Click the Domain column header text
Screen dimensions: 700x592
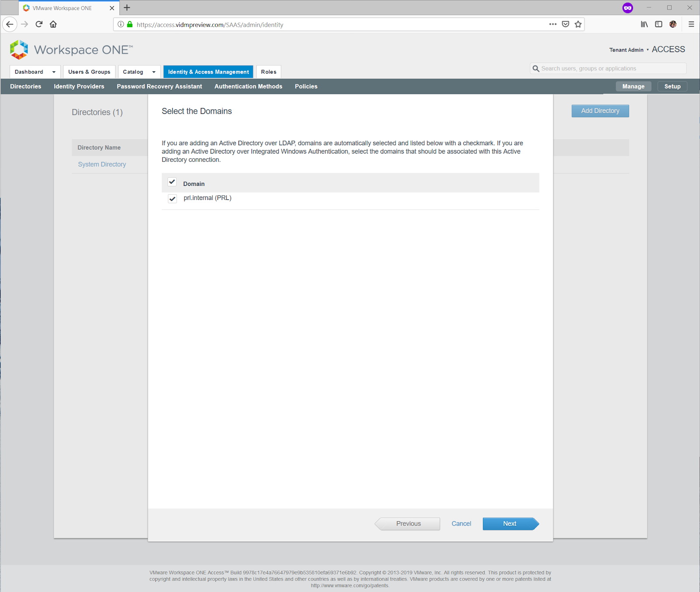pos(194,184)
